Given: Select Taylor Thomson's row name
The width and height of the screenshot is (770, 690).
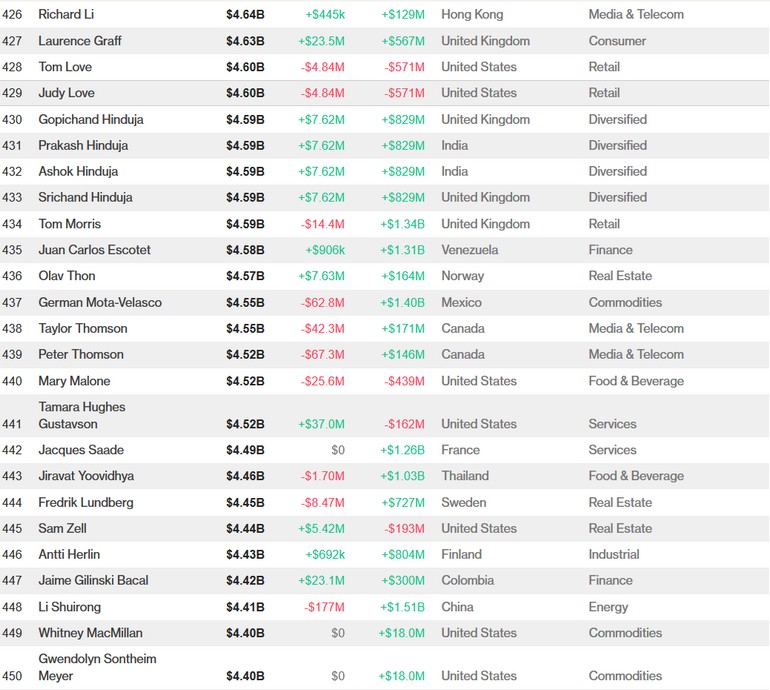Looking at the screenshot, I should tap(83, 328).
